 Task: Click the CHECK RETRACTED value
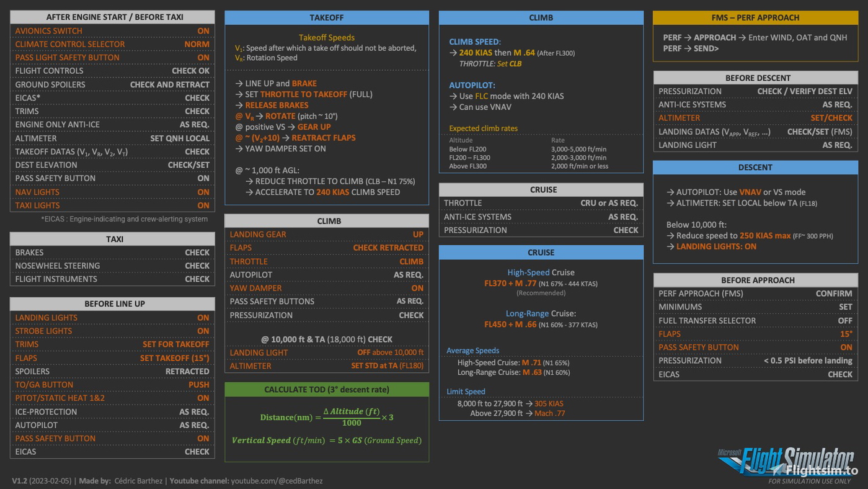(388, 248)
